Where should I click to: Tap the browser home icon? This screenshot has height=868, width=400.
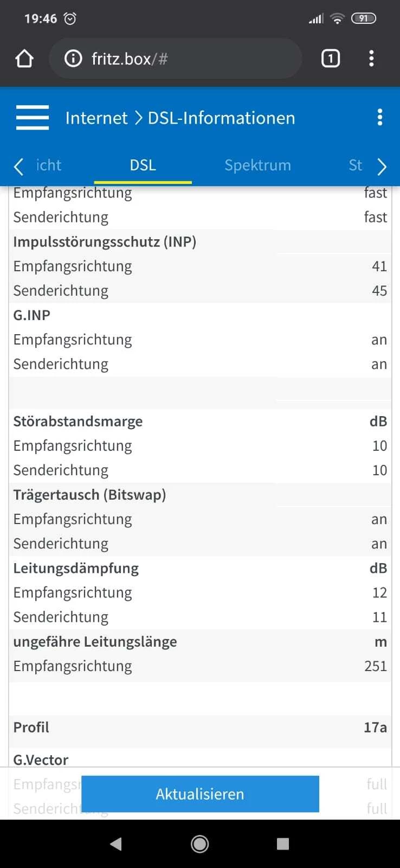click(x=24, y=58)
